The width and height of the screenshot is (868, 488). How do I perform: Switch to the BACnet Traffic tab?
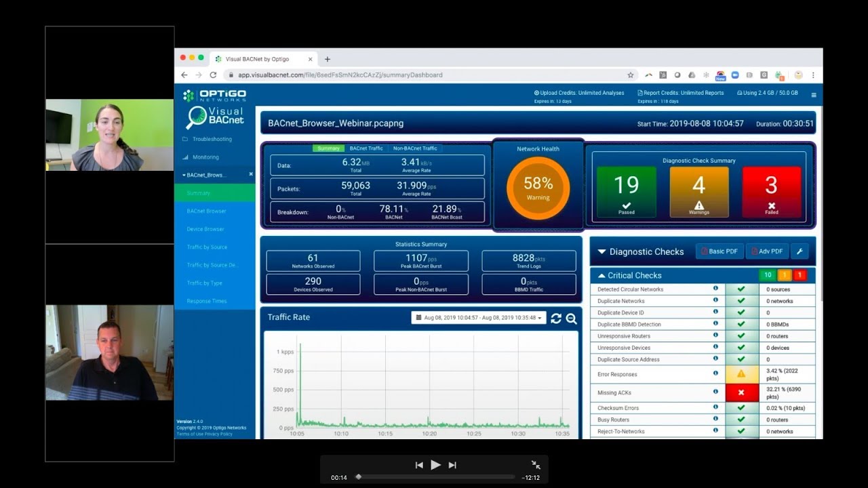(366, 148)
